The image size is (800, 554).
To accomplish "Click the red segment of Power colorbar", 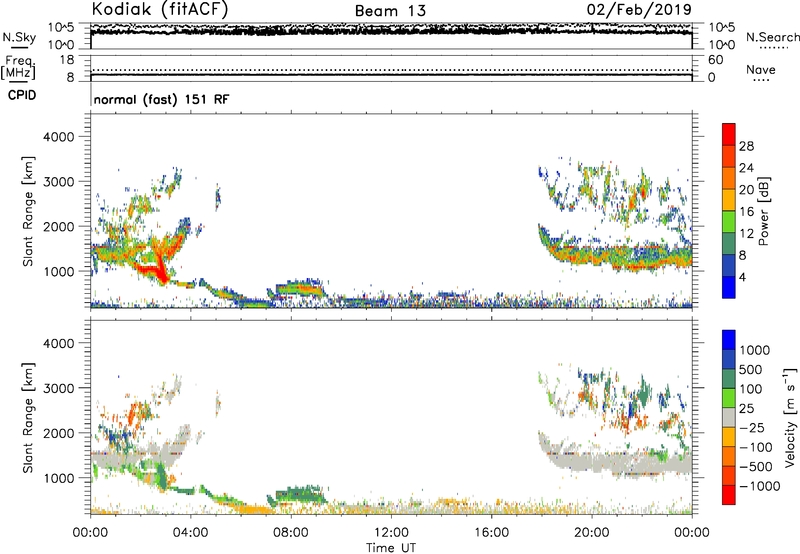I will coord(729,134).
